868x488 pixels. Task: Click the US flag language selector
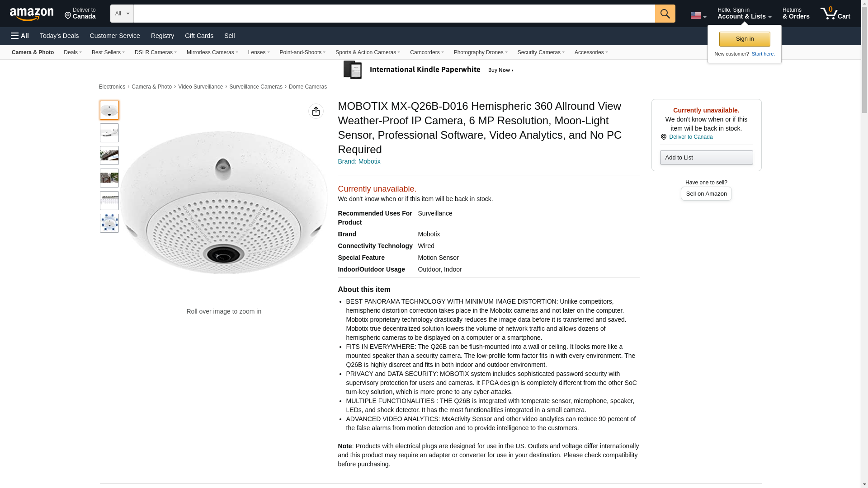[698, 15]
